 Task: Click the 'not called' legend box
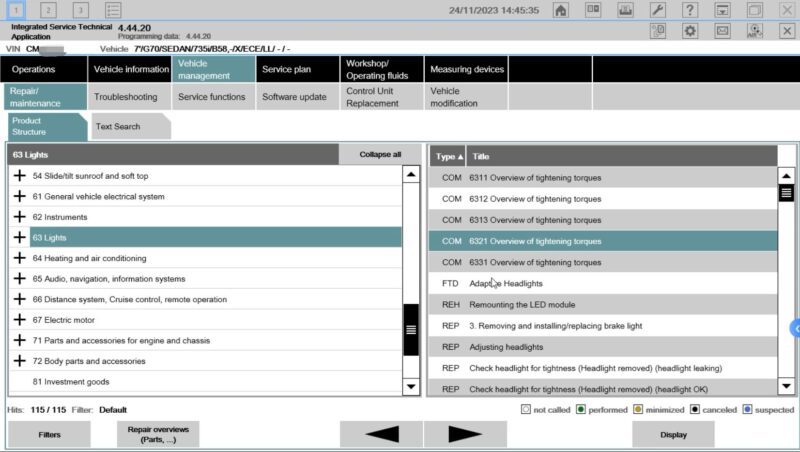tap(526, 410)
